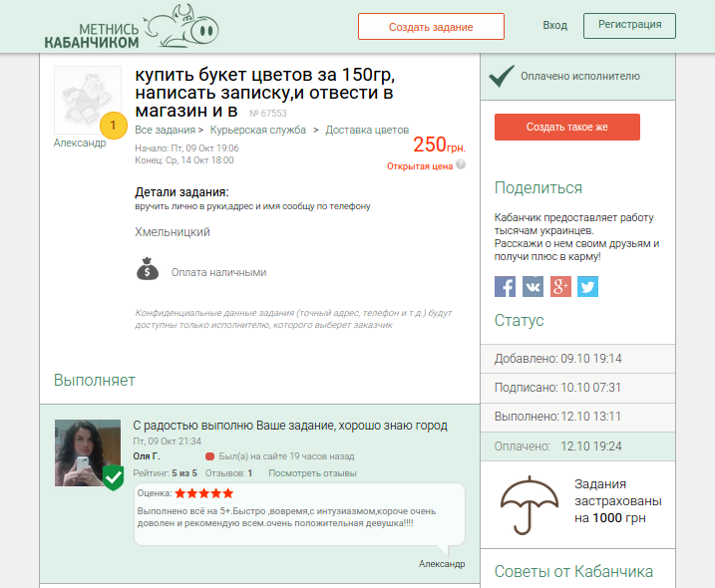Click the Подписано: 10.10 07:31 status row
This screenshot has width=715, height=588.
tap(577, 388)
